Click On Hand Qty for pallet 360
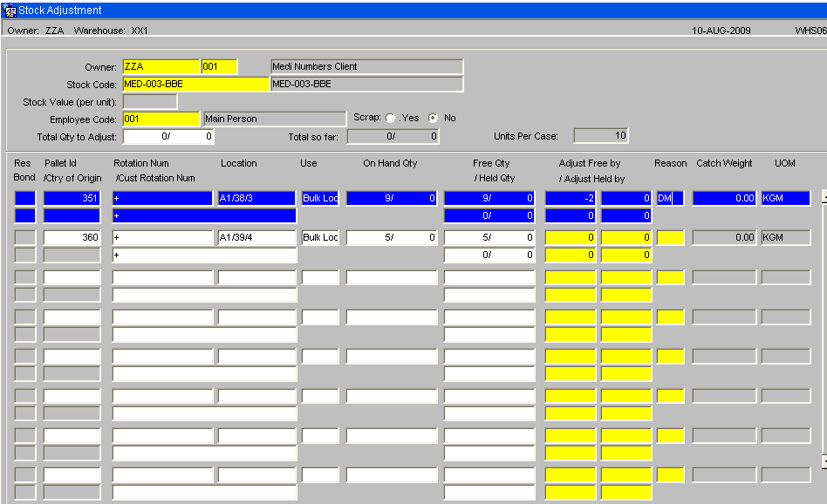This screenshot has width=827, height=504. (392, 237)
